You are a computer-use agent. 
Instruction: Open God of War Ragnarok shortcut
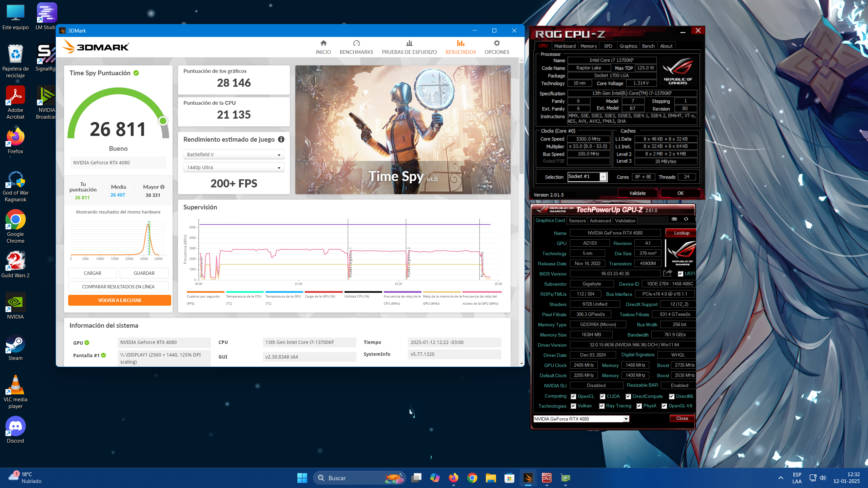(16, 186)
